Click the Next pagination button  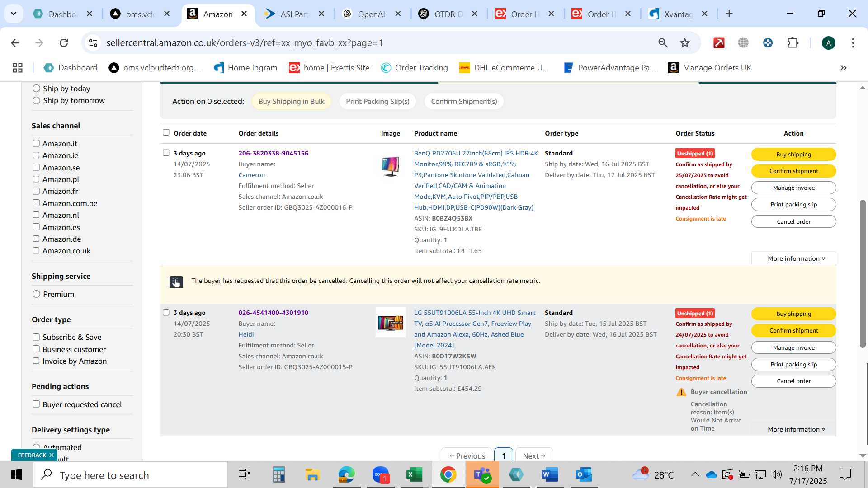point(534,455)
